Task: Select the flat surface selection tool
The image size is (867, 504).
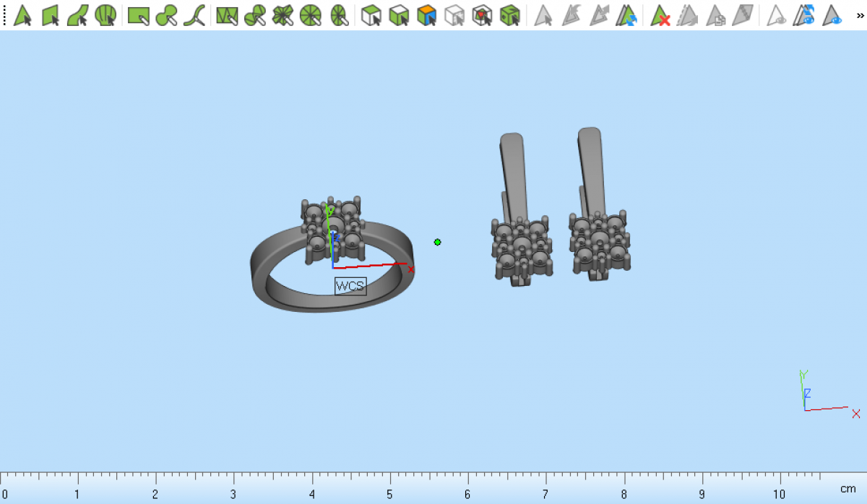Action: click(51, 14)
